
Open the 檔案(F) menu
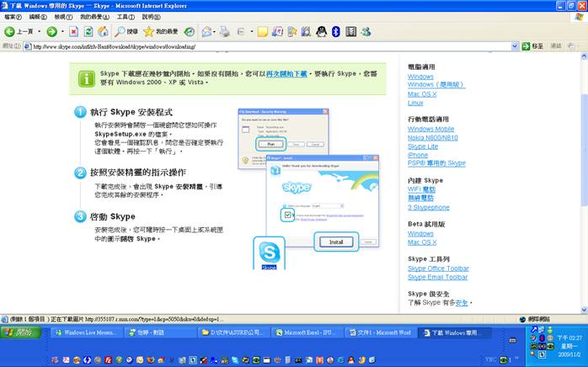[13, 17]
